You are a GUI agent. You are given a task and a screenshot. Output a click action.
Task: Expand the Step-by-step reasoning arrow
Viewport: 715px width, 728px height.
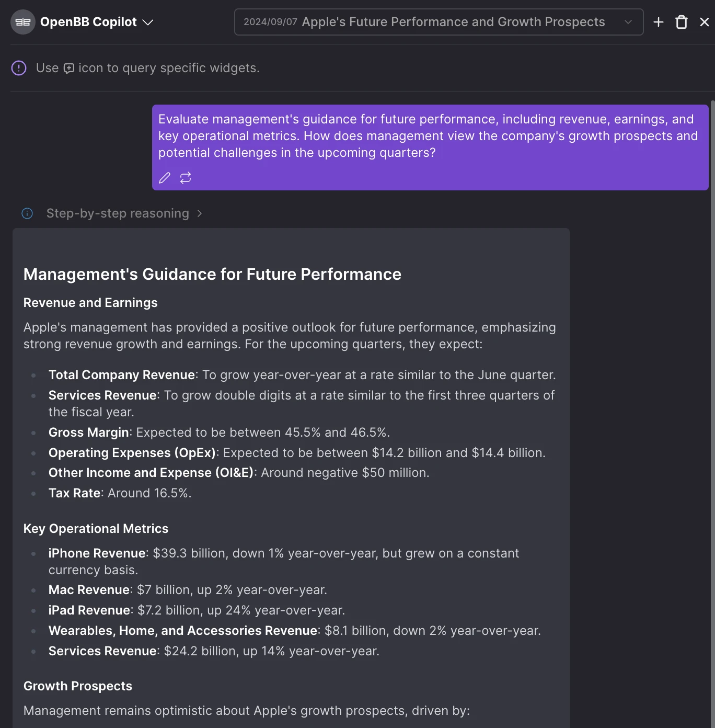click(200, 213)
